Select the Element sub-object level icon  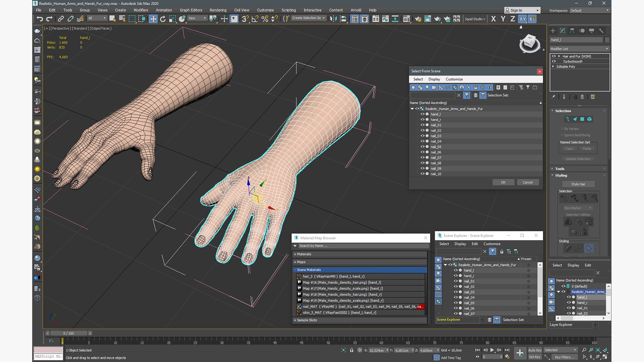tap(590, 119)
